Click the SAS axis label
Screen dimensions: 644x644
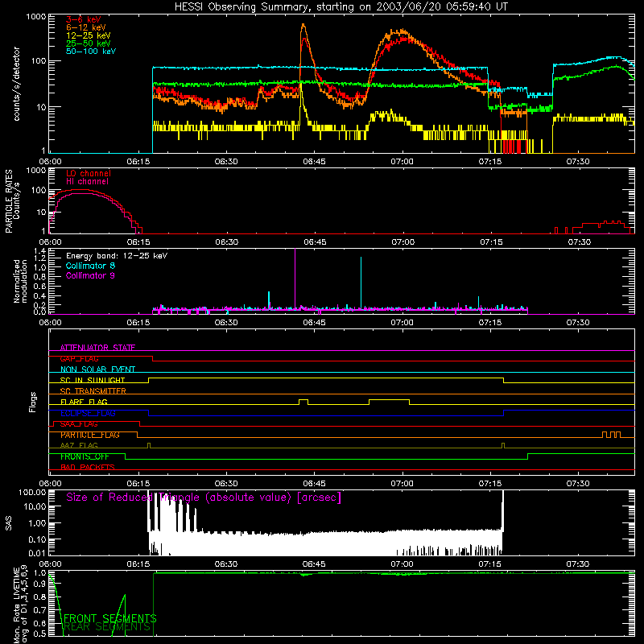click(8, 522)
